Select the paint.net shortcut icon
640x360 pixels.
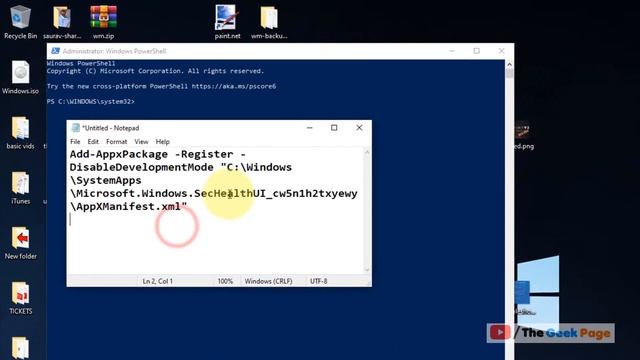click(x=227, y=22)
